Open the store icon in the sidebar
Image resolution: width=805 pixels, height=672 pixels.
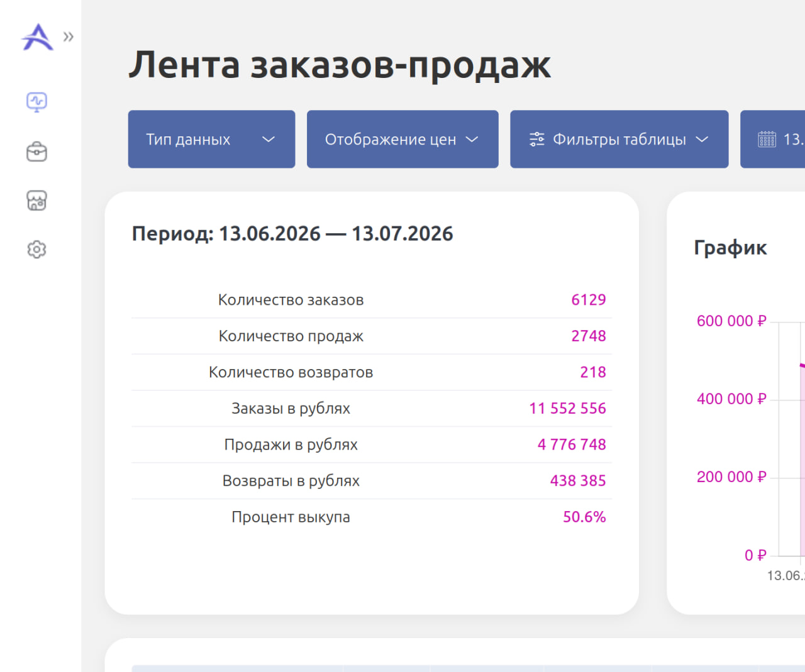(x=37, y=201)
